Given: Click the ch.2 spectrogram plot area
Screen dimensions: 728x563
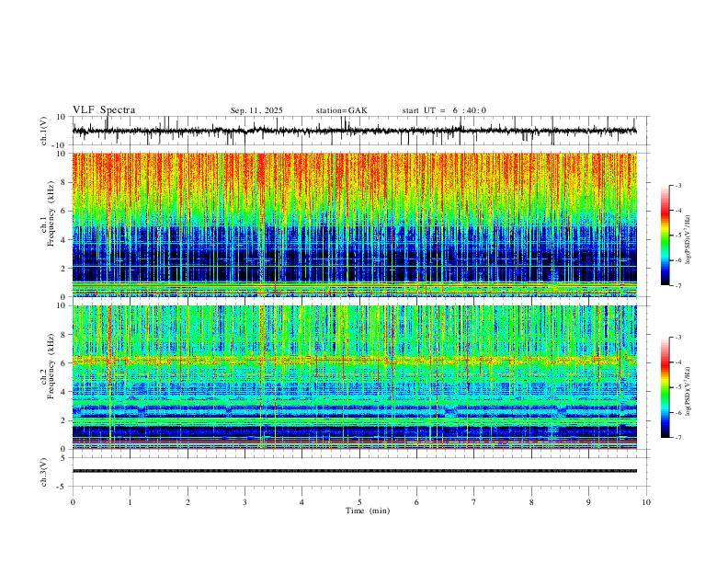Looking at the screenshot, I should 354,377.
